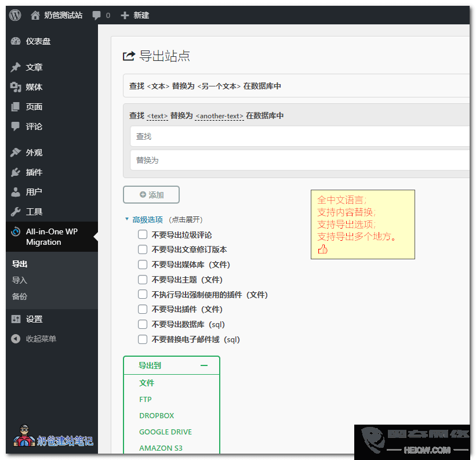The image size is (476, 460).
Task: Click the WordPress logo icon
Action: point(15,15)
